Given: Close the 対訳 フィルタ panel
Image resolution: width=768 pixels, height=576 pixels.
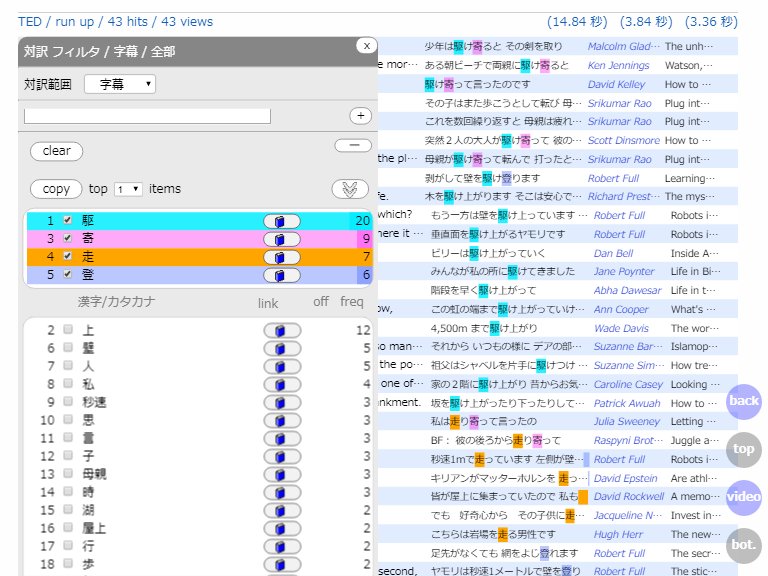Looking at the screenshot, I should pyautogui.click(x=367, y=45).
